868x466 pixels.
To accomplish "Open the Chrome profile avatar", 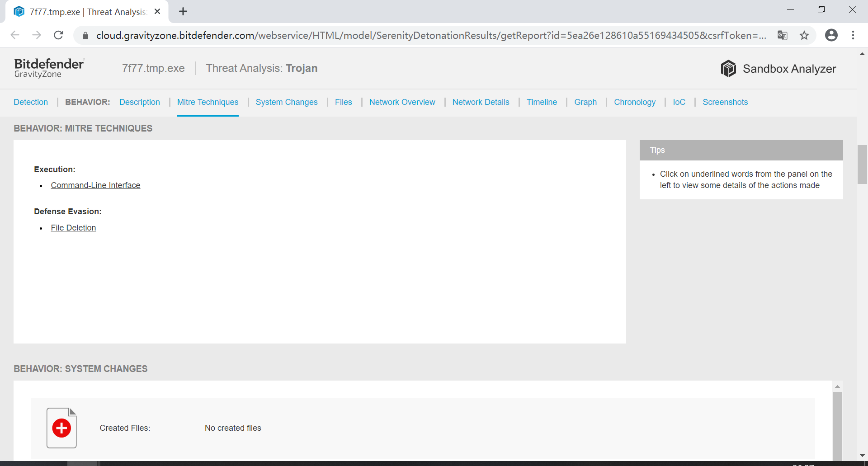I will 831,35.
